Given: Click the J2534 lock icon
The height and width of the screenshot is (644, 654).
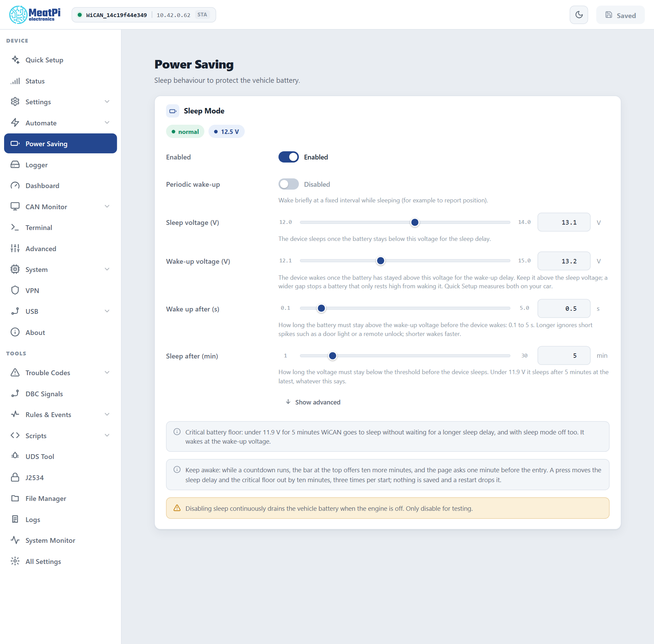Looking at the screenshot, I should click(15, 477).
